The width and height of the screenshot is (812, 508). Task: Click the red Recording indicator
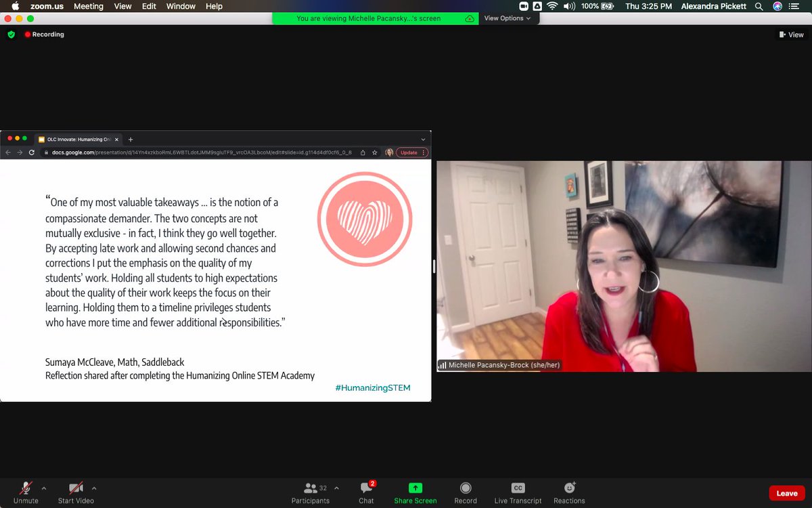[x=45, y=35]
